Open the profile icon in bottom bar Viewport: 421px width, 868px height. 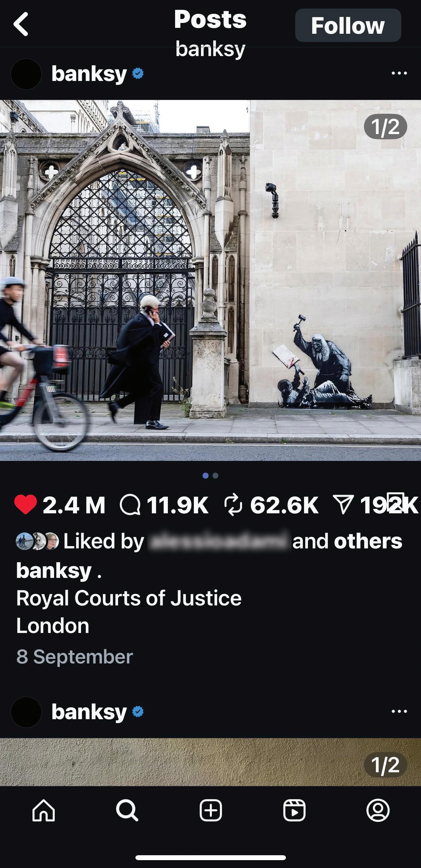coord(378,810)
